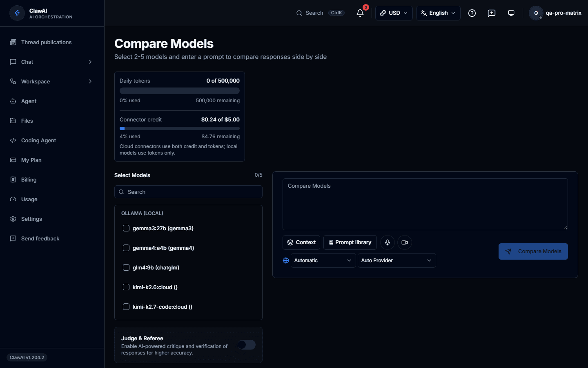The height and width of the screenshot is (368, 588).
Task: Click the globe icon beside Automatic
Action: 286,260
